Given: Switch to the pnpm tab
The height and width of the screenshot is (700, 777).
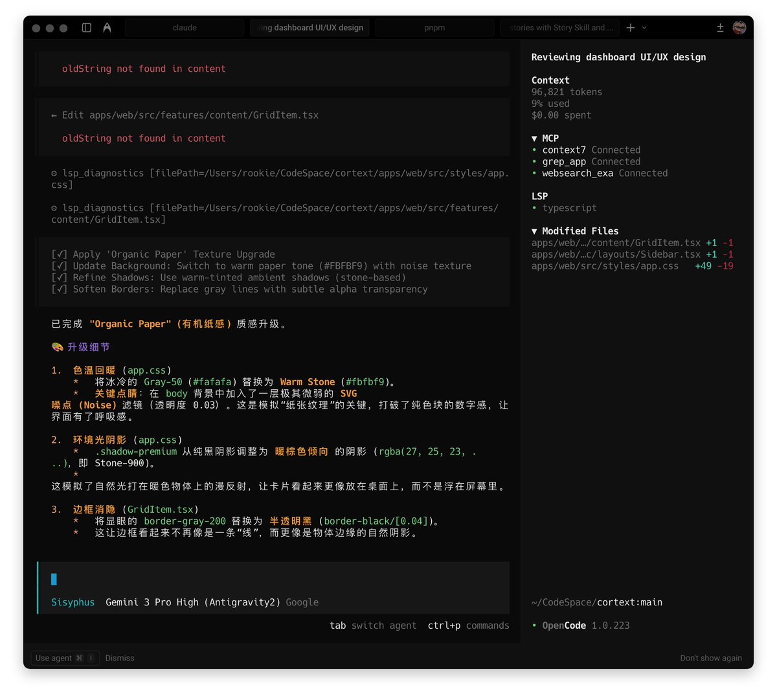Looking at the screenshot, I should click(434, 27).
